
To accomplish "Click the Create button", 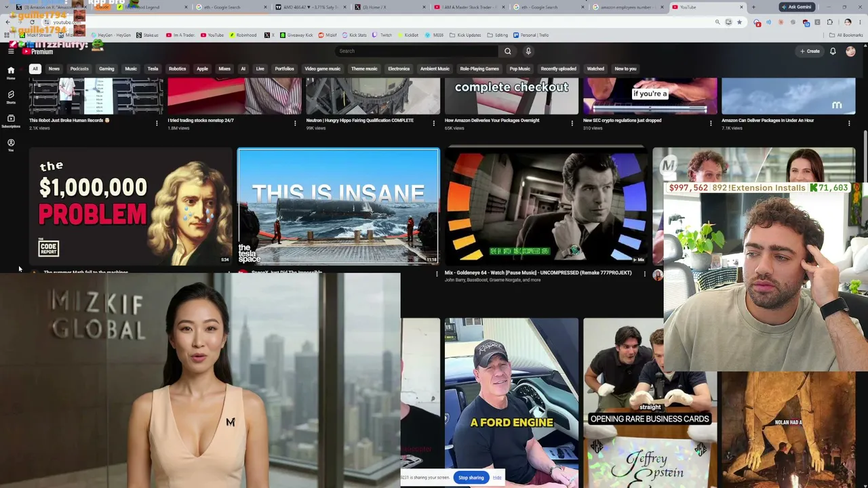I will [810, 51].
